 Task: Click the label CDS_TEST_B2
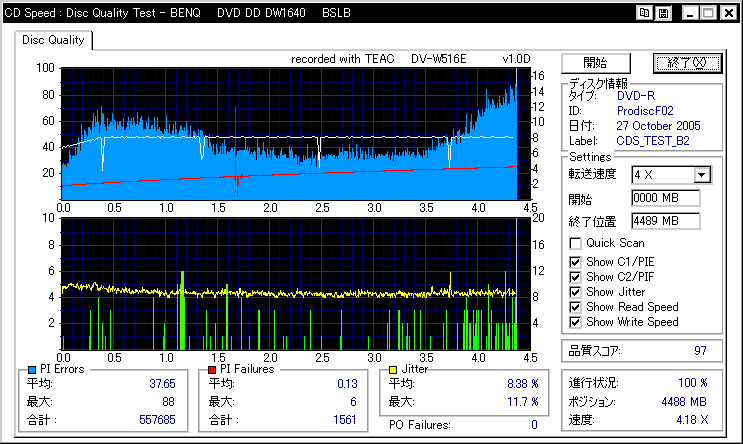click(653, 141)
